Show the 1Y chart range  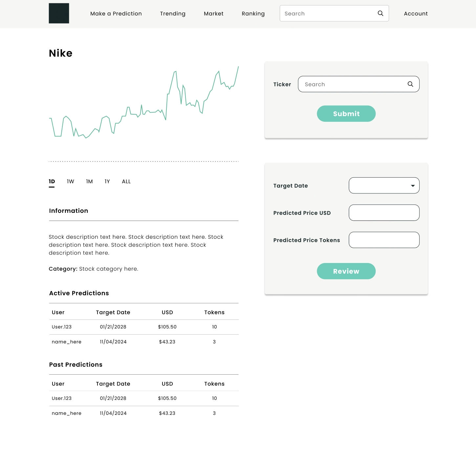tap(107, 182)
